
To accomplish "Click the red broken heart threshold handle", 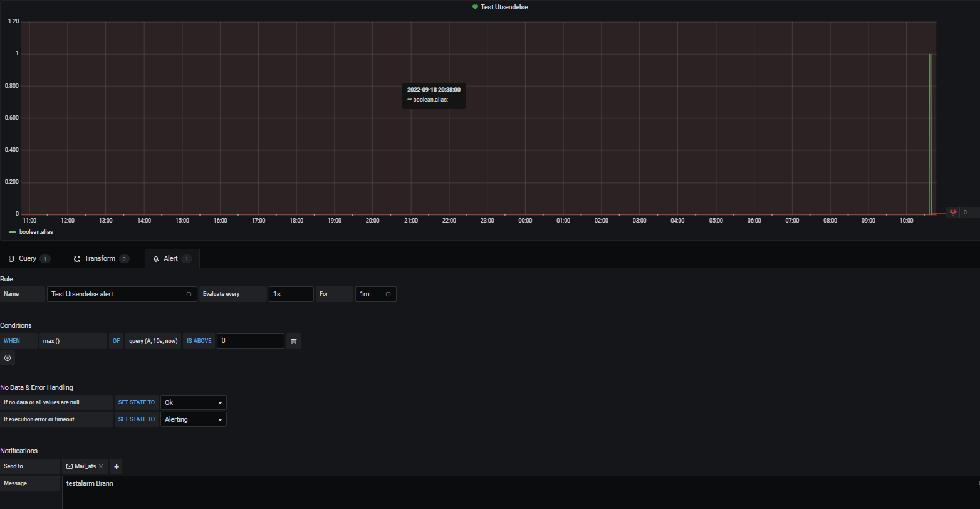I will pos(953,213).
